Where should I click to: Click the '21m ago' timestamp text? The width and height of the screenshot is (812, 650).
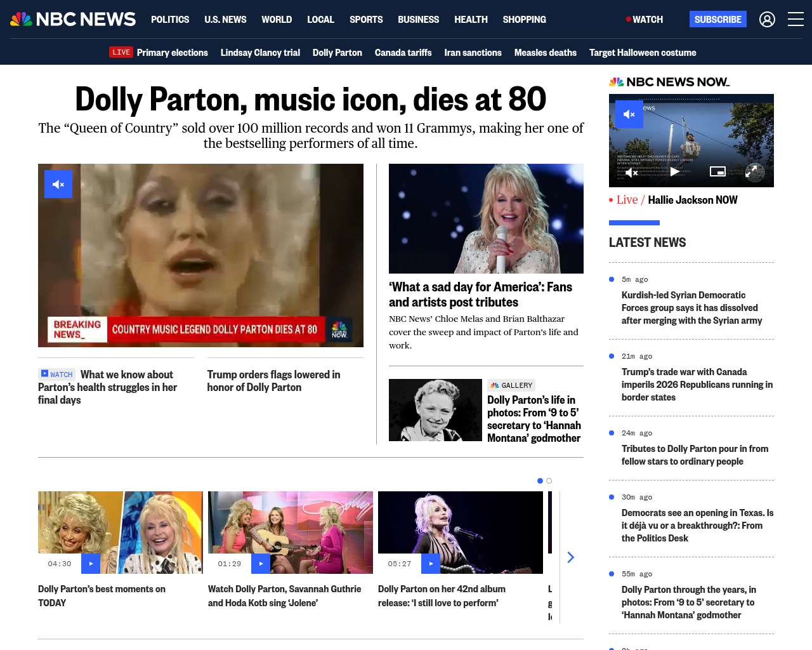(x=637, y=356)
